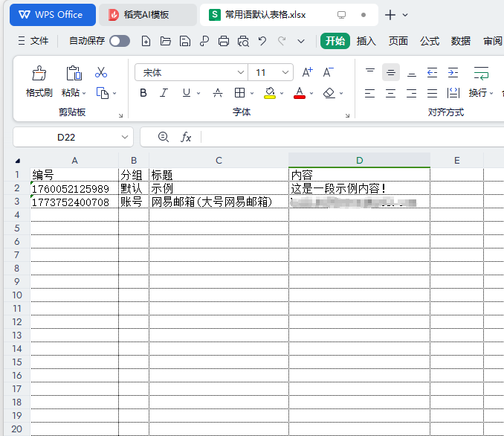This screenshot has width=504, height=436.
Task: Open the font size dropdown showing 11
Action: coord(285,72)
